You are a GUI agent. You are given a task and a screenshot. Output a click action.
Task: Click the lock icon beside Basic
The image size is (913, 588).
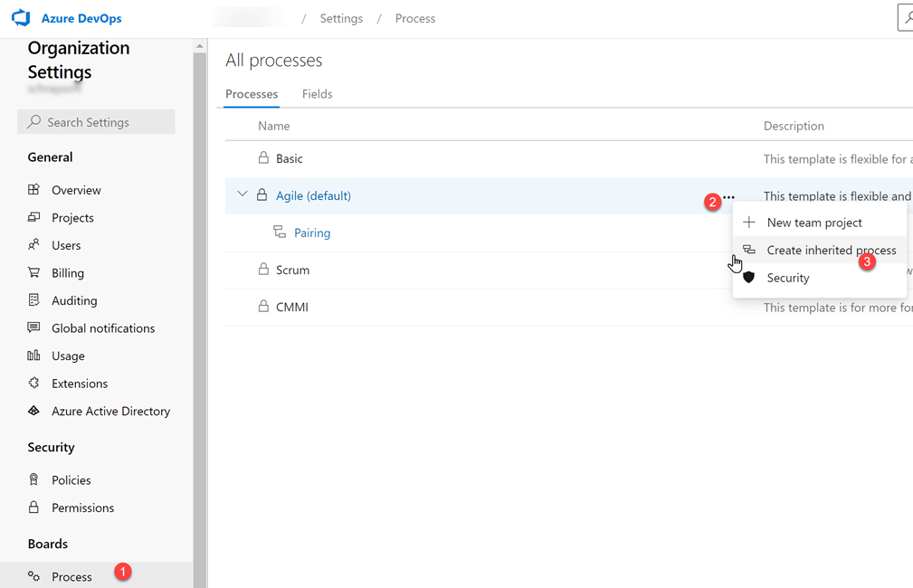(x=264, y=157)
